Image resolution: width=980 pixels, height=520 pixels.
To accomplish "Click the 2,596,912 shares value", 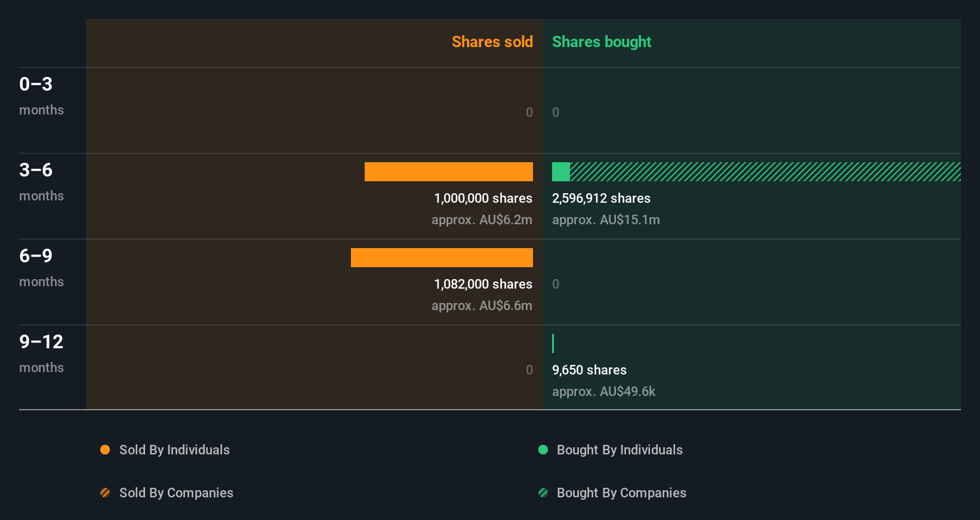I will click(x=601, y=199).
